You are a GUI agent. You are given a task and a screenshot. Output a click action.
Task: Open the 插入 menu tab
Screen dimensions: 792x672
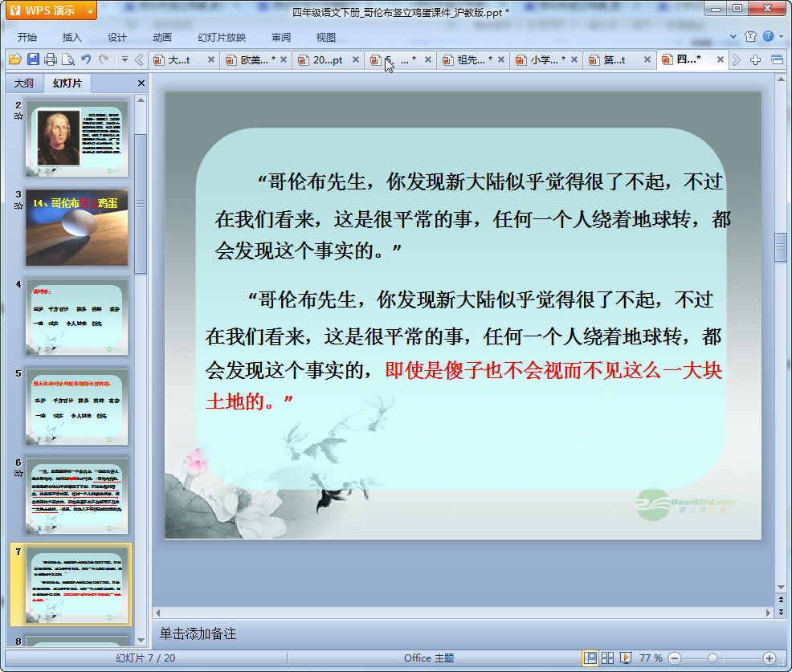click(x=71, y=38)
